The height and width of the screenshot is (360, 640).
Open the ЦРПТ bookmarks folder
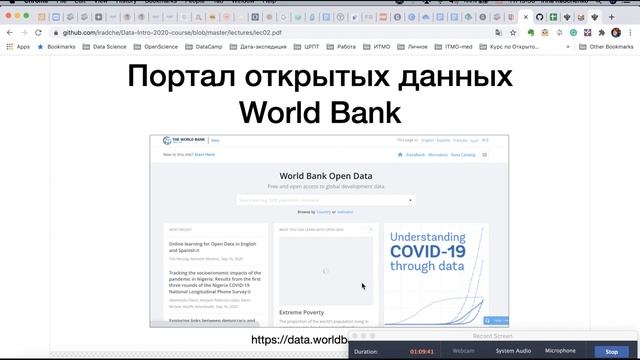[307, 47]
